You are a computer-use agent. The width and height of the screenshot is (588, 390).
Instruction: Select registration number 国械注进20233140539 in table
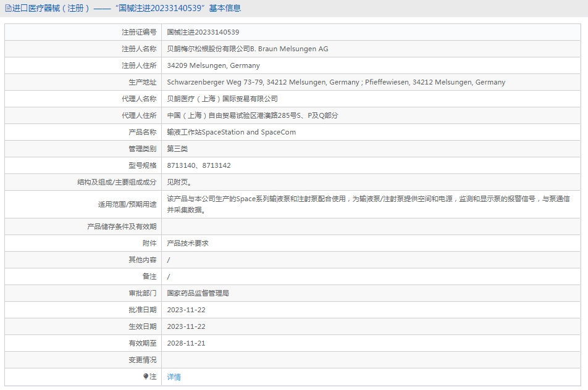203,32
